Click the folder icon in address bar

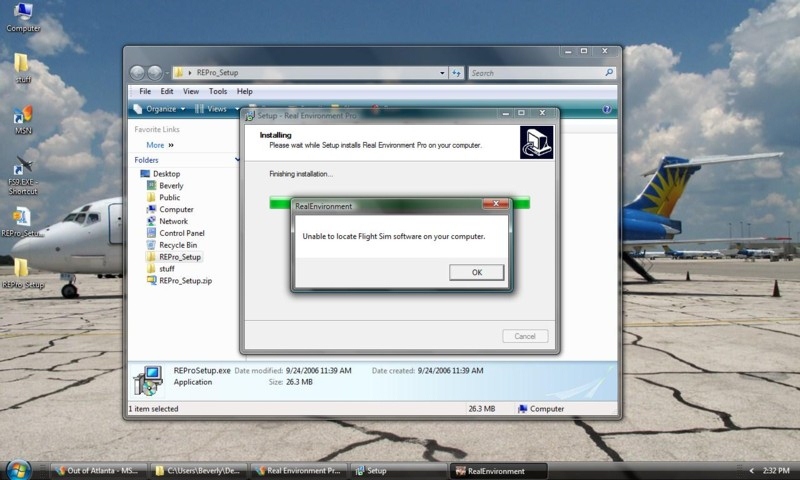(179, 73)
